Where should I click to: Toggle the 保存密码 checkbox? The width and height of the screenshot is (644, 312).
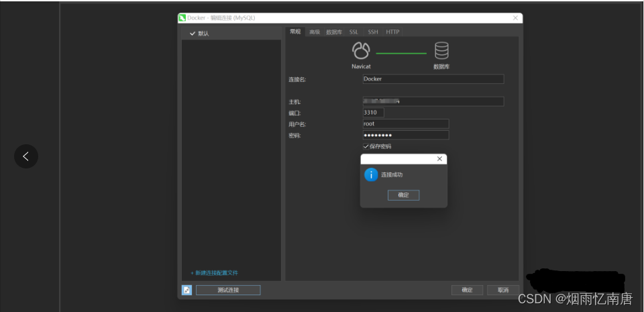[366, 146]
